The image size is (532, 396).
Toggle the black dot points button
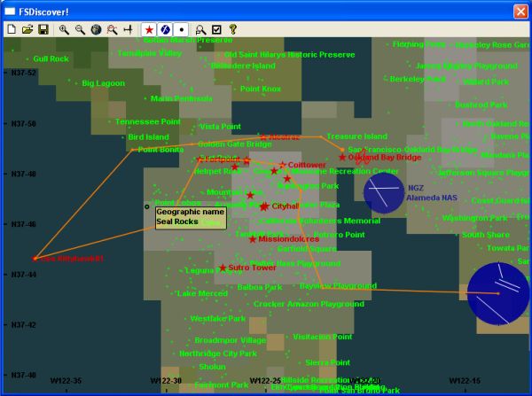coord(181,29)
